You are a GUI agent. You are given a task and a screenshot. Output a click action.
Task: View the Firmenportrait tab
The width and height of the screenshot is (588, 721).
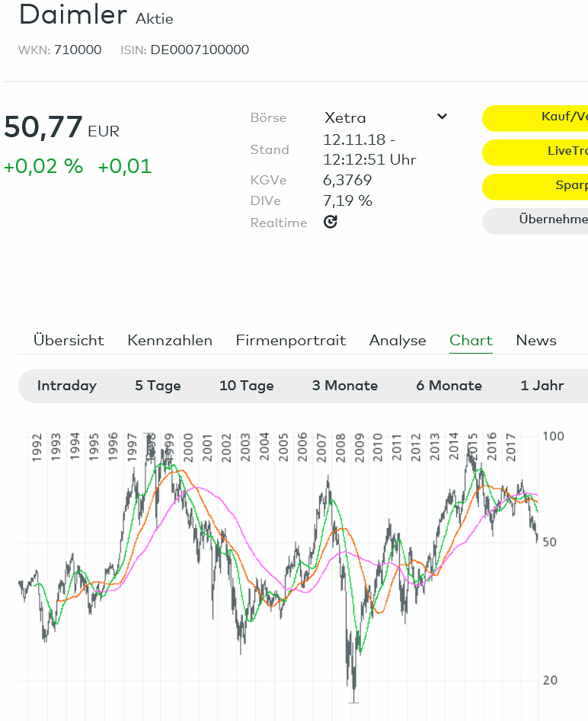point(291,341)
